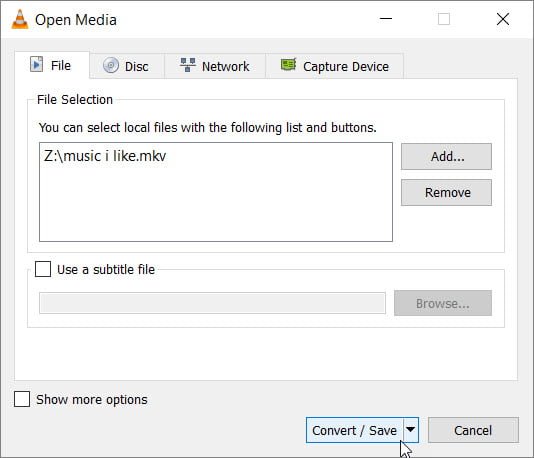Click the Cancel button
Screen dimensions: 534x458
(x=473, y=430)
